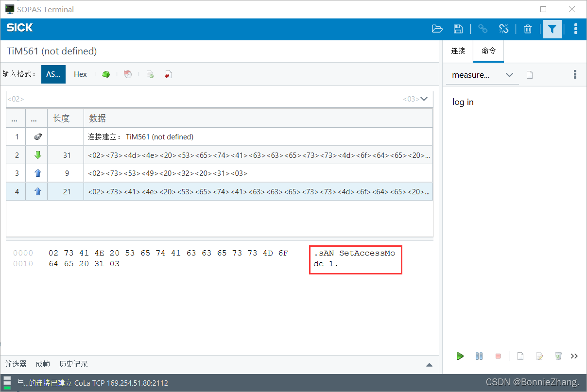Open a file with the folder icon
The image size is (587, 392).
[437, 29]
